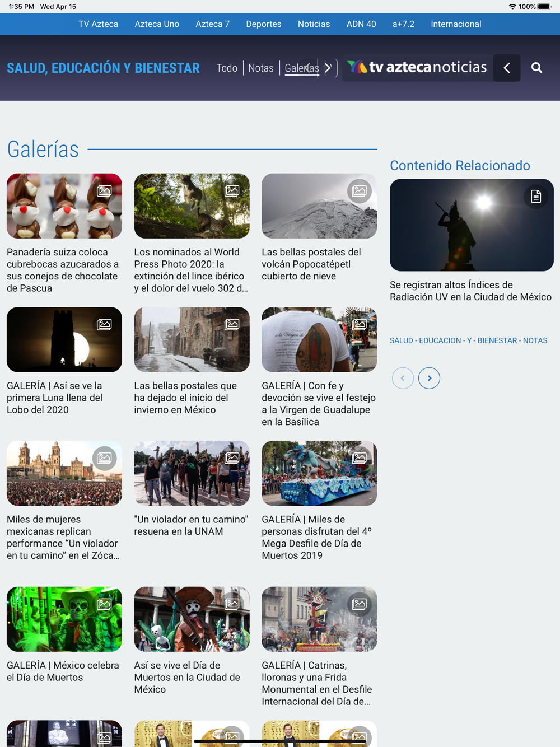Open 4º Mega Desfile Día de Muertos headline
Screen dimensions: 560x747
coord(317,538)
